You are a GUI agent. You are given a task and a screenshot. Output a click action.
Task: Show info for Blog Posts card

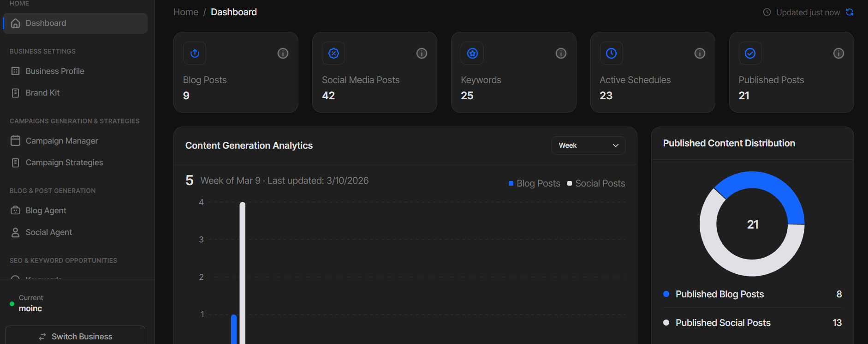click(283, 54)
